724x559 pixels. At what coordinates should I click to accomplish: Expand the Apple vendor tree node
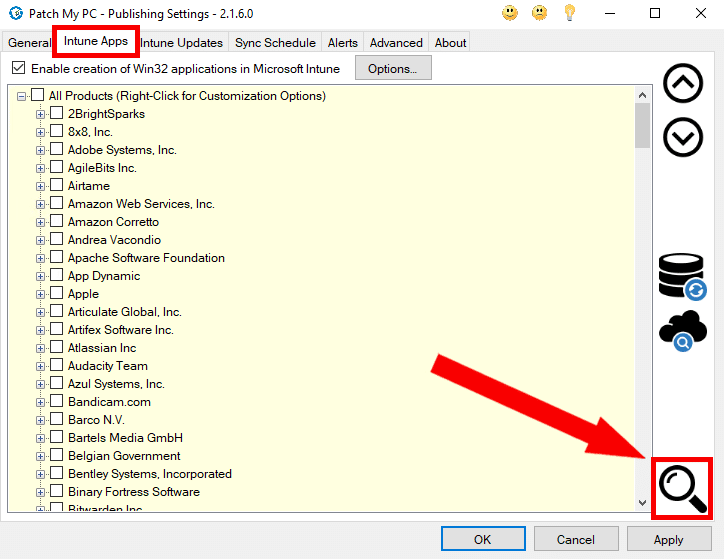tap(41, 294)
